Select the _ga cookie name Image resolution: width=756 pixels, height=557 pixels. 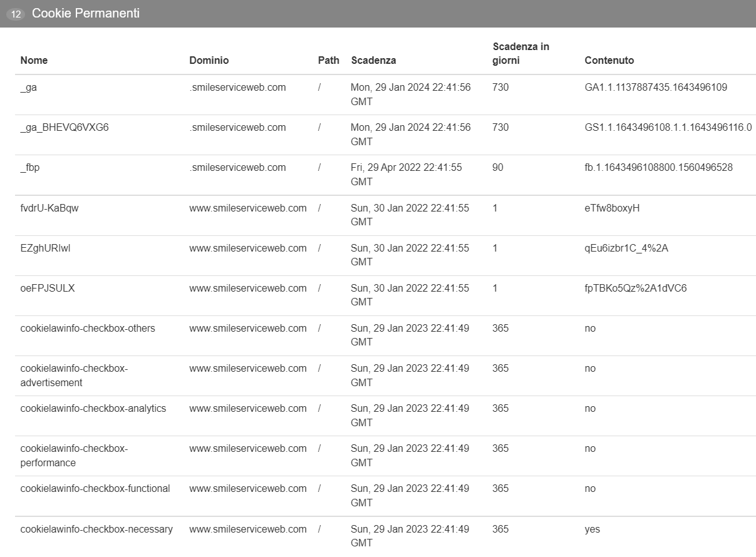28,88
